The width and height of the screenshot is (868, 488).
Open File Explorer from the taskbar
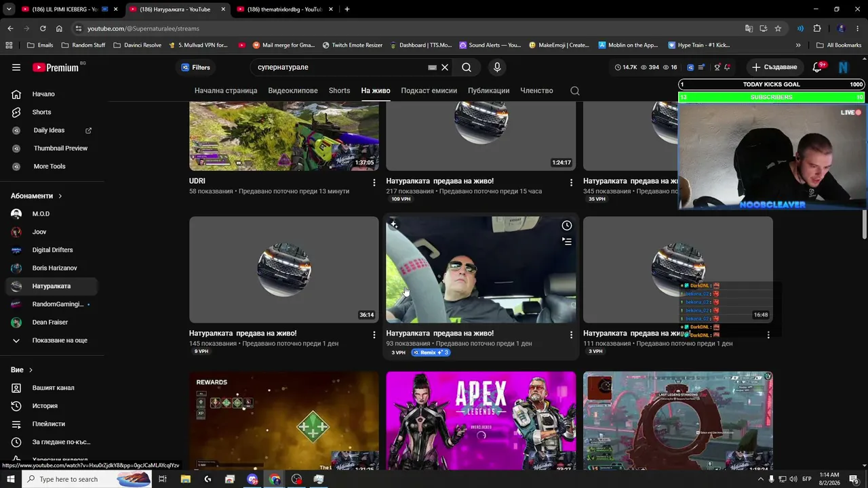coord(186,479)
